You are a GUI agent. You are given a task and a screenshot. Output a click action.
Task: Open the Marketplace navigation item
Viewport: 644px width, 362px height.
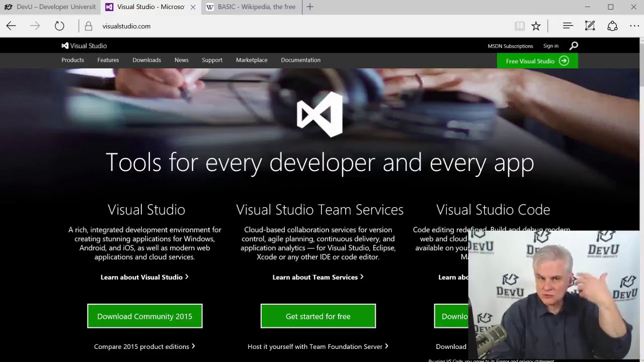click(252, 60)
